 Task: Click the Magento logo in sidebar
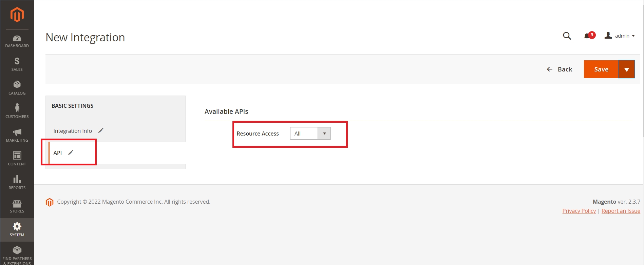(17, 15)
